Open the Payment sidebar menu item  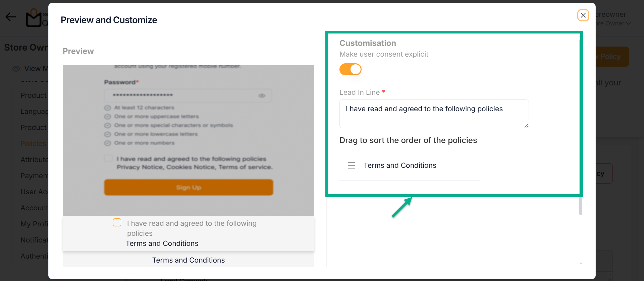coord(34,176)
